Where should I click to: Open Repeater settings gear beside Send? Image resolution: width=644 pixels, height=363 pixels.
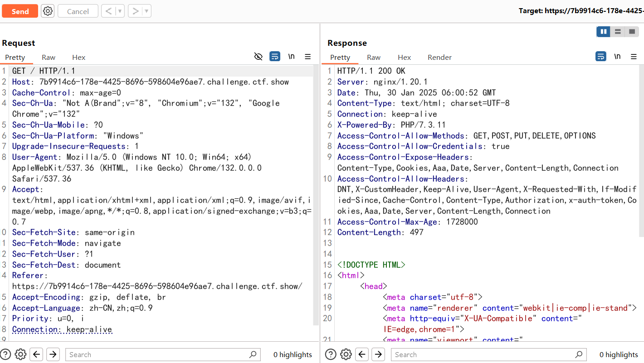click(48, 11)
